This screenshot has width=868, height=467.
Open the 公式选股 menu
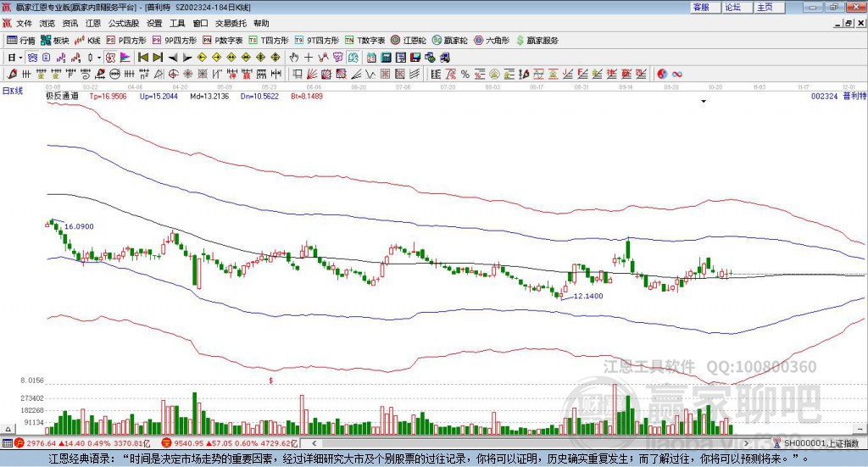point(124,23)
